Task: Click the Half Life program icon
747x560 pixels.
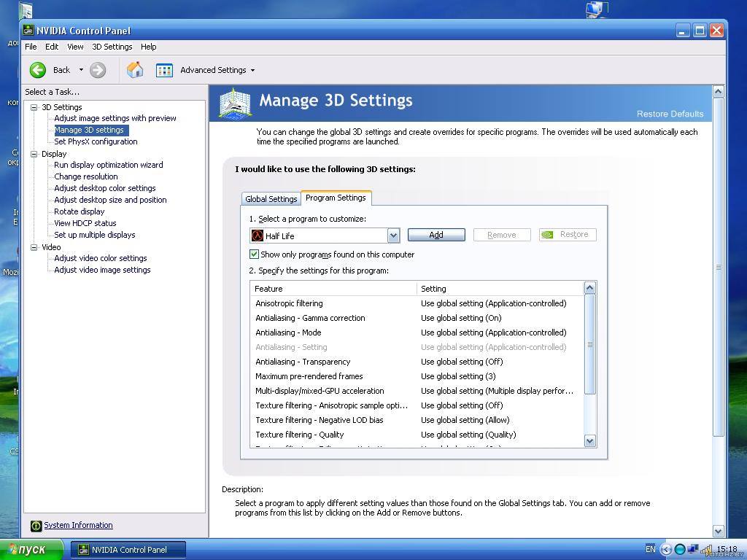Action: [x=258, y=236]
